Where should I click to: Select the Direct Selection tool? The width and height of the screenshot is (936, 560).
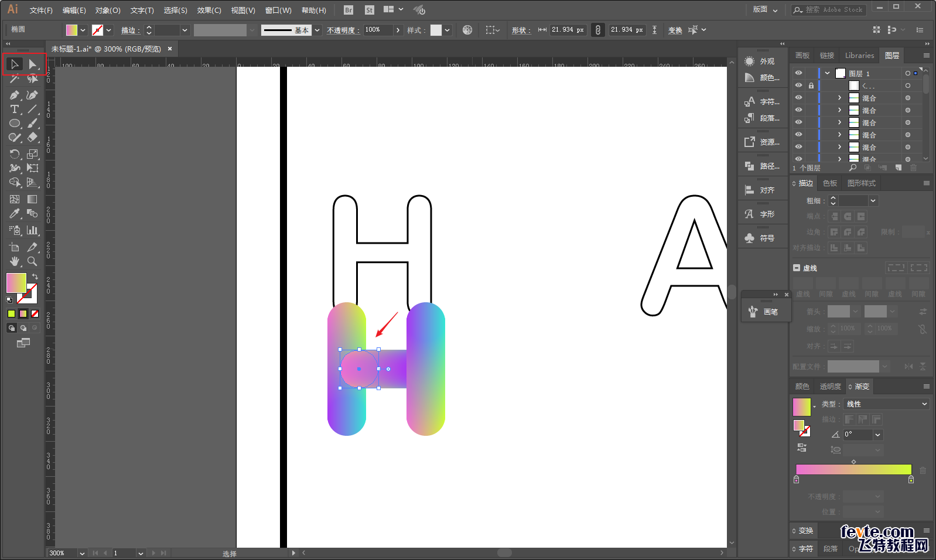pyautogui.click(x=33, y=64)
